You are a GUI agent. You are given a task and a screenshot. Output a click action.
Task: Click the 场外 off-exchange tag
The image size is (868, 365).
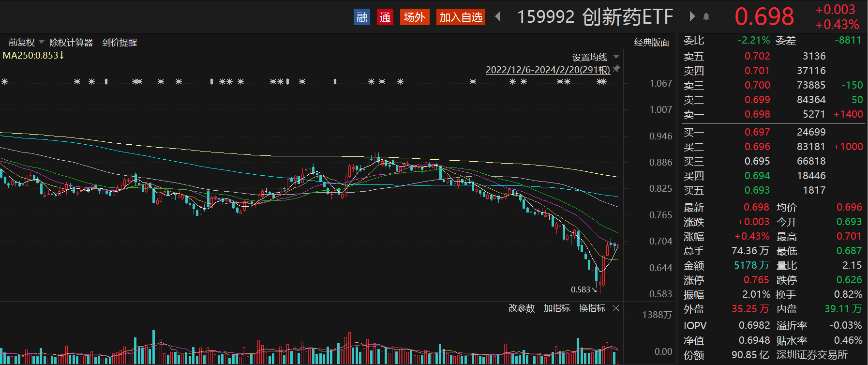(414, 17)
